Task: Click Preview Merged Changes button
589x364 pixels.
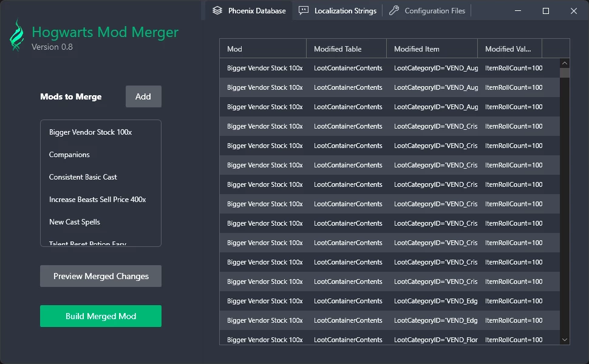Action: pyautogui.click(x=101, y=276)
